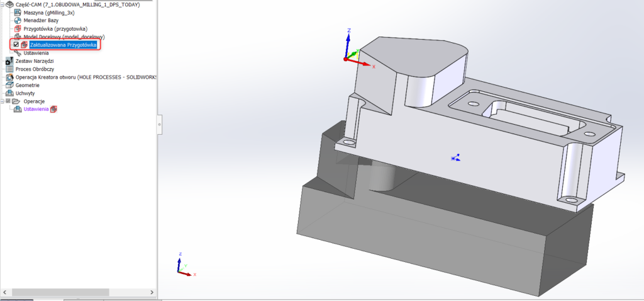
Task: Click the Przygotówka stock icon
Action: 18,29
